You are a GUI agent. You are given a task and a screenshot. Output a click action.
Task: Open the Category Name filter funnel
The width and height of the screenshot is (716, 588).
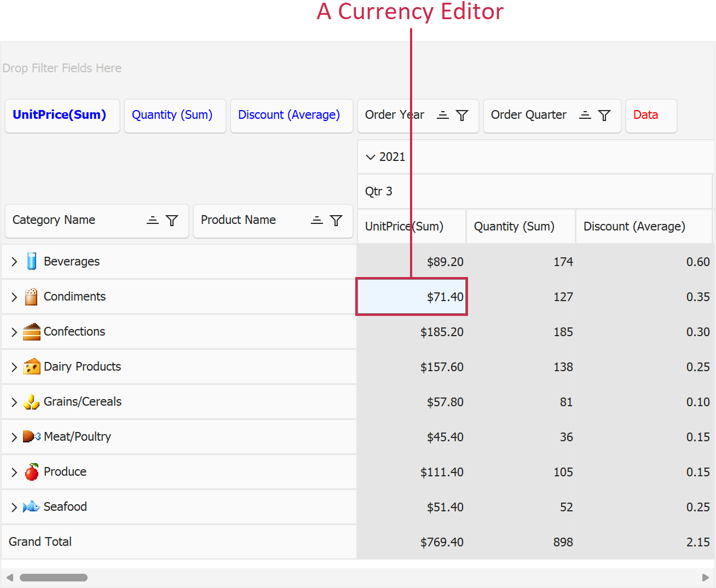click(x=172, y=221)
